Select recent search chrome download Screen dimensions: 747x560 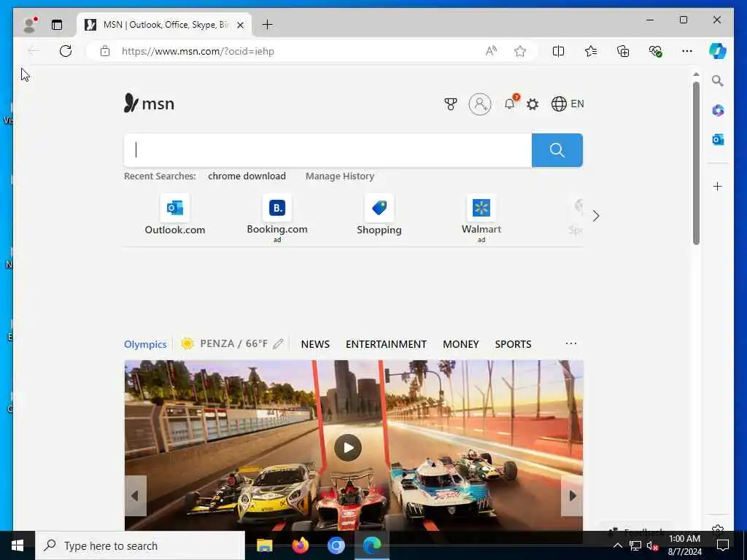[x=247, y=176]
